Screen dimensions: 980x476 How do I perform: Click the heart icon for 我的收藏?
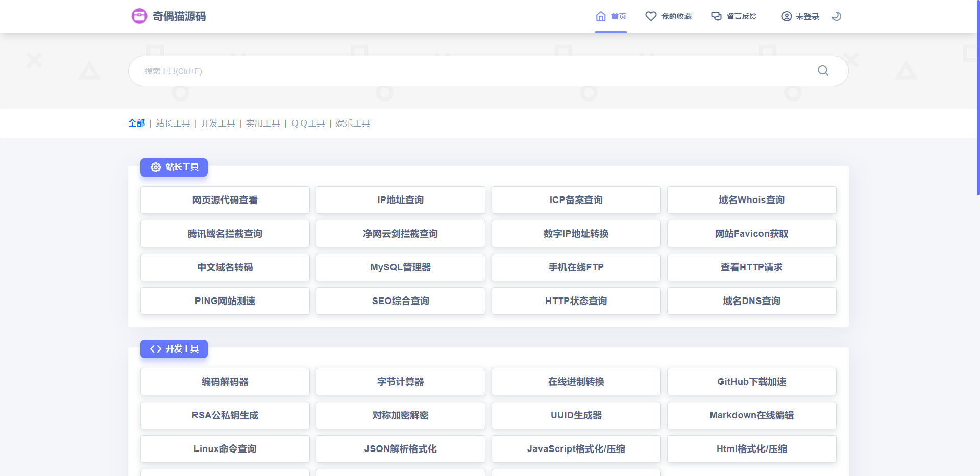click(x=651, y=16)
